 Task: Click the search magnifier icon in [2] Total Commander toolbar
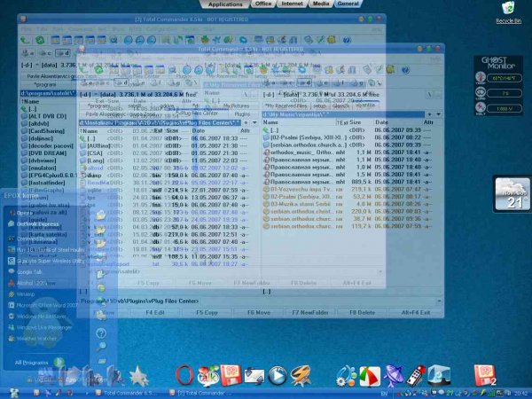113,40
